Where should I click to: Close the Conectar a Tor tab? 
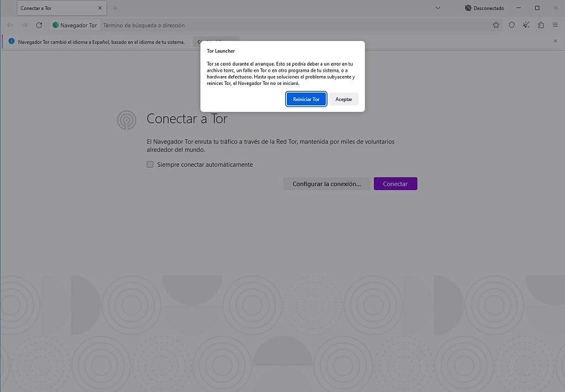(100, 8)
